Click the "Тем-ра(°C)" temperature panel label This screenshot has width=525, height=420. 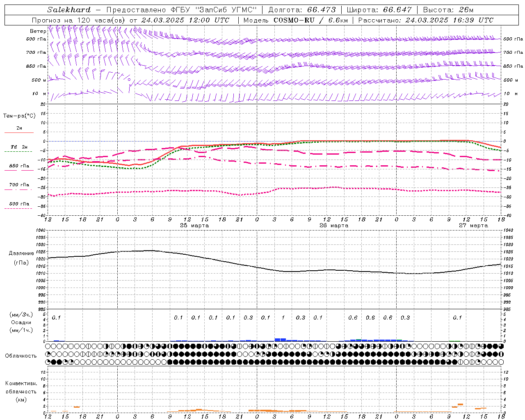[x=19, y=116]
